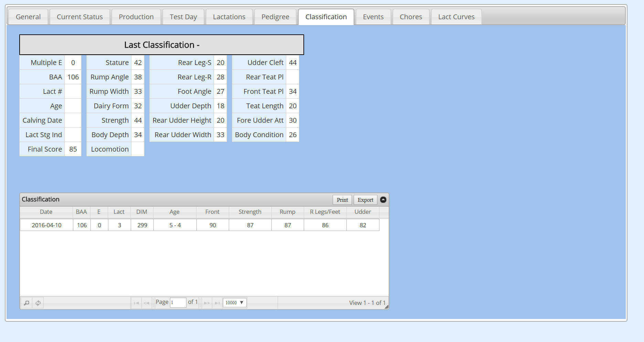
Task: Export the Classification grid
Action: coord(365,200)
